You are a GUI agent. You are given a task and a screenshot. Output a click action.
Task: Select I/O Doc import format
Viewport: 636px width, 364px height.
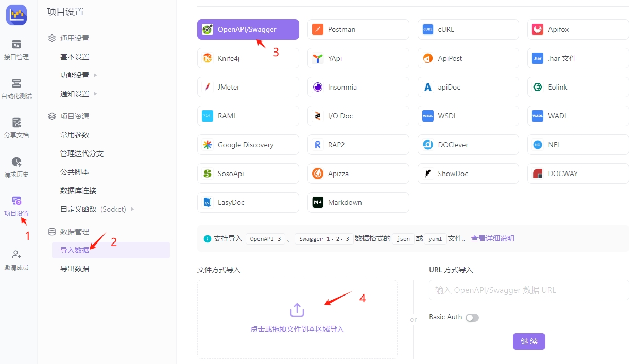coord(358,116)
